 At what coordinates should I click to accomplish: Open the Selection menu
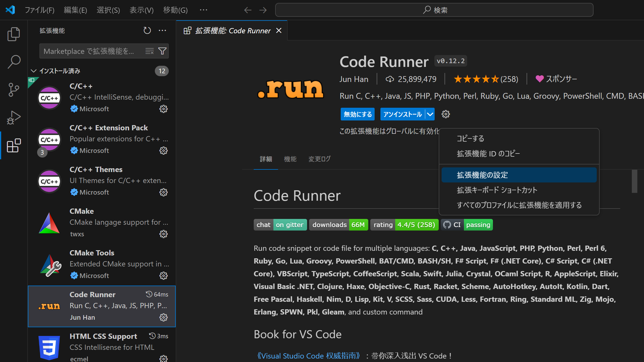[x=108, y=10]
